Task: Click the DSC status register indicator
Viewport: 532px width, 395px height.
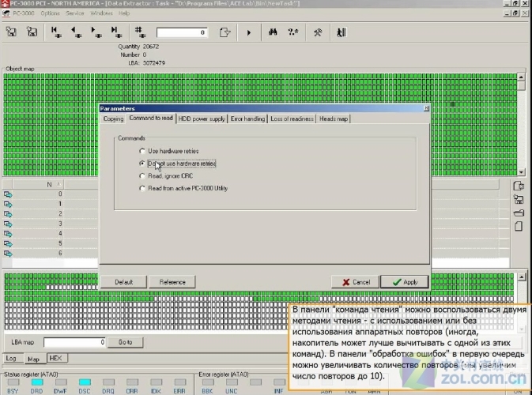Action: pyautogui.click(x=85, y=382)
